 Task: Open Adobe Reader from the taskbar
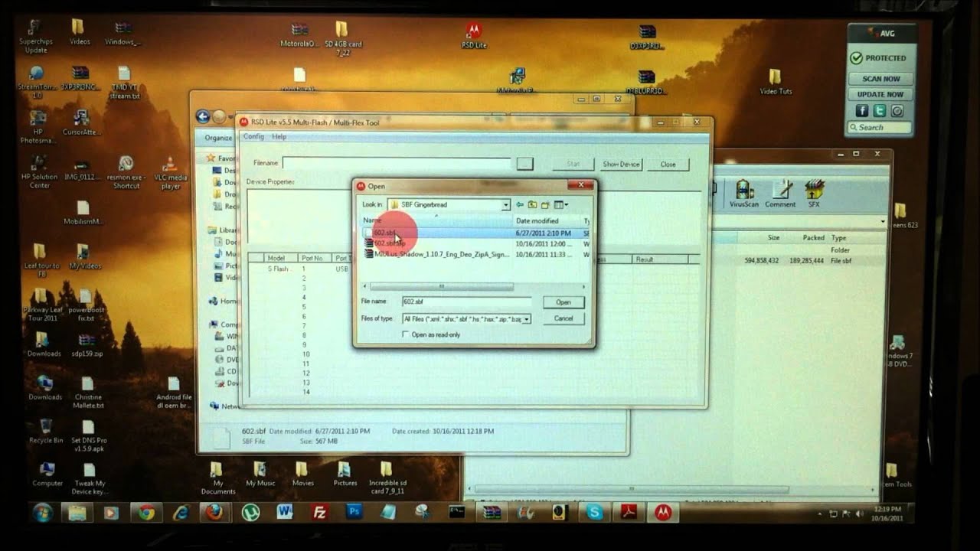(629, 511)
